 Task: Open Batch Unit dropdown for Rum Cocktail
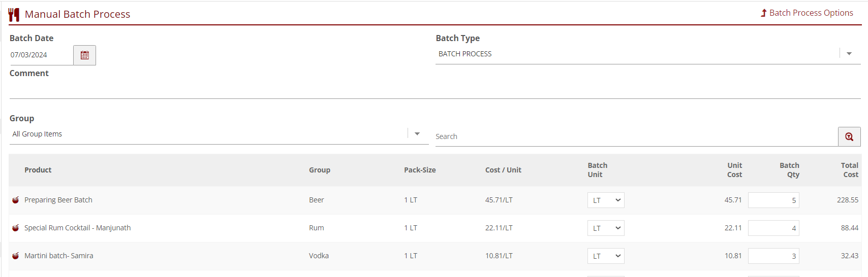606,228
